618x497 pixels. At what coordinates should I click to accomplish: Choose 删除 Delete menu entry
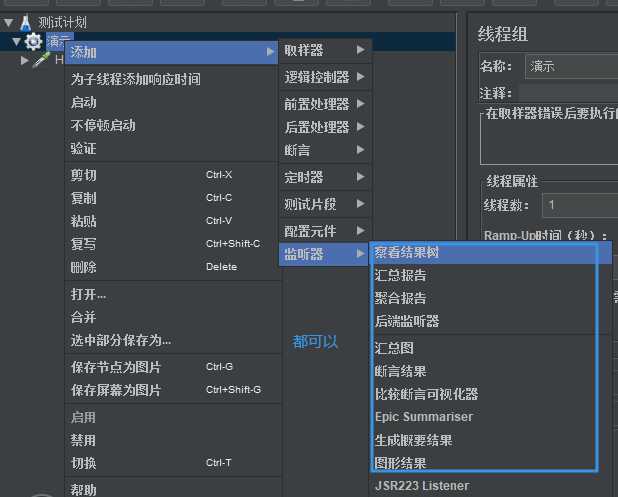click(173, 267)
